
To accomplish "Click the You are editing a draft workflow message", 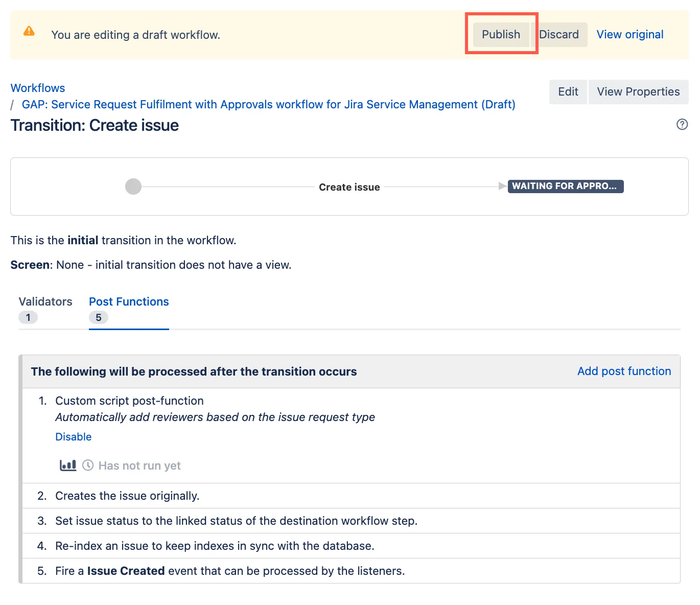I will (x=135, y=35).
